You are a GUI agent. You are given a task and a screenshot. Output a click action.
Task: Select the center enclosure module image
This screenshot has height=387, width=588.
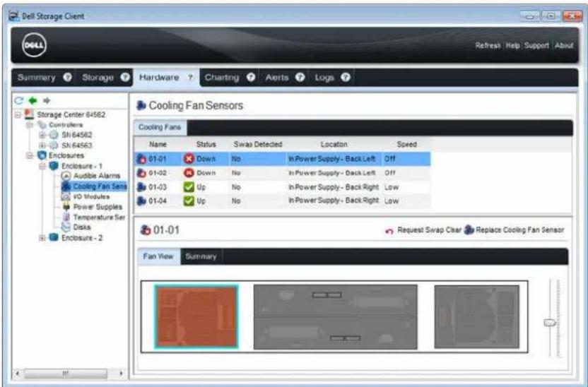pyautogui.click(x=335, y=317)
